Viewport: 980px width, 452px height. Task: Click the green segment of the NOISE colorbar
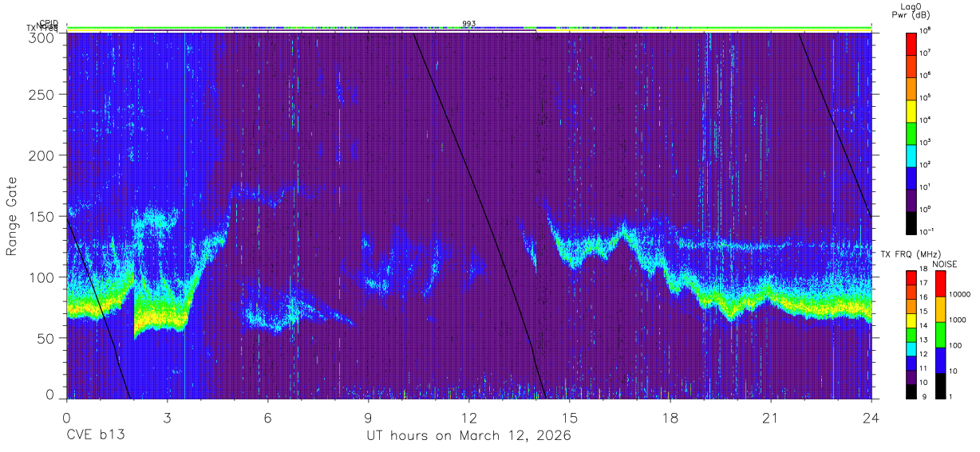click(939, 334)
